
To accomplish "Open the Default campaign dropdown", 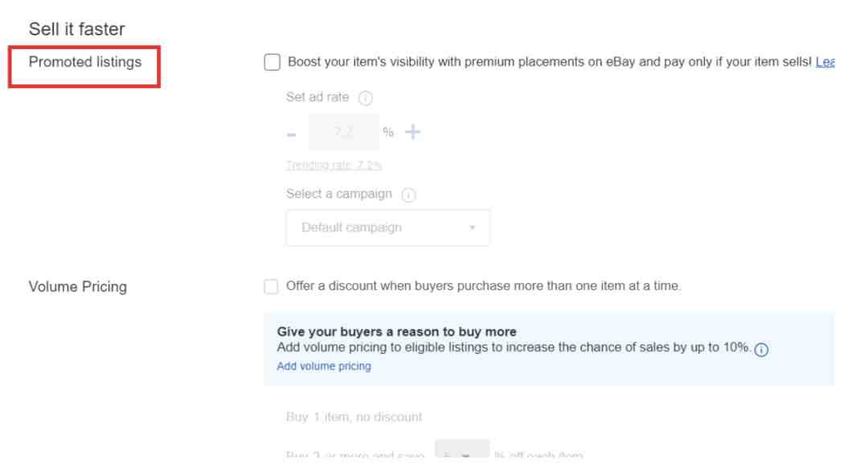I will [x=387, y=227].
